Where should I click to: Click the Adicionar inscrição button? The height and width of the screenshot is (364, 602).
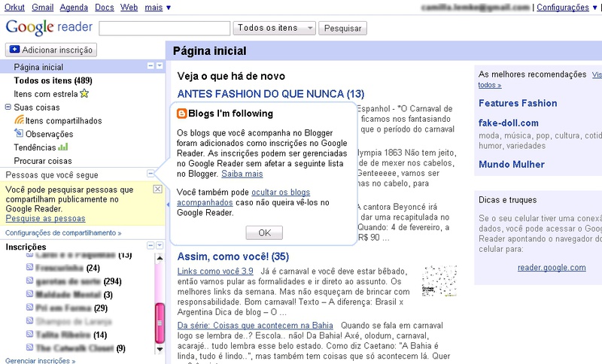51,50
